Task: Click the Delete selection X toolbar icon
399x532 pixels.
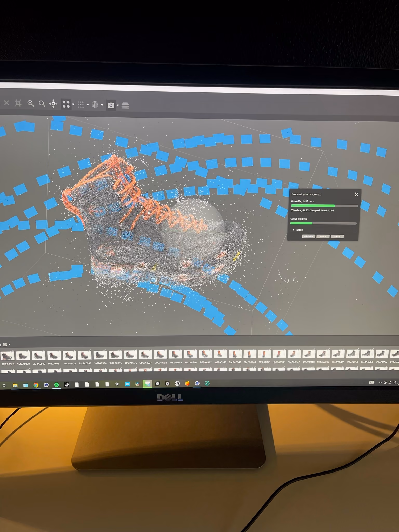Action: point(7,103)
